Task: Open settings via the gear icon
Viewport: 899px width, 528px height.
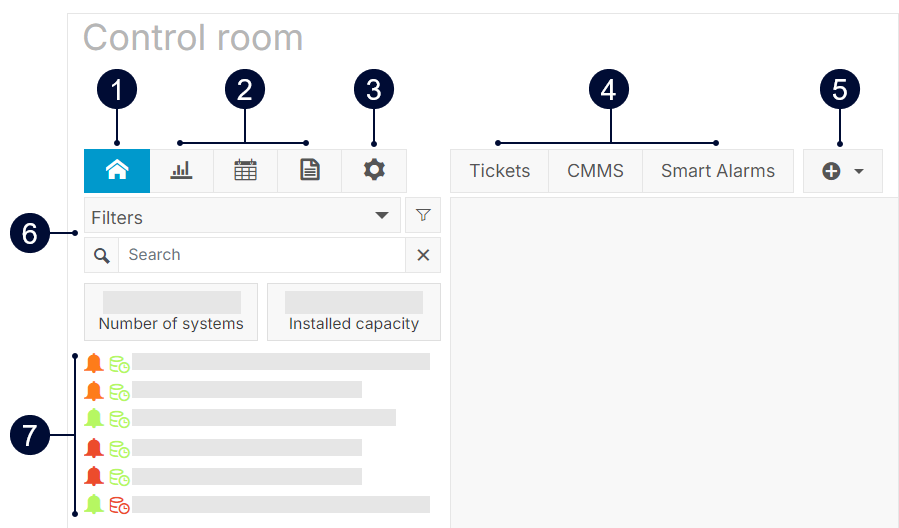Action: click(x=374, y=171)
